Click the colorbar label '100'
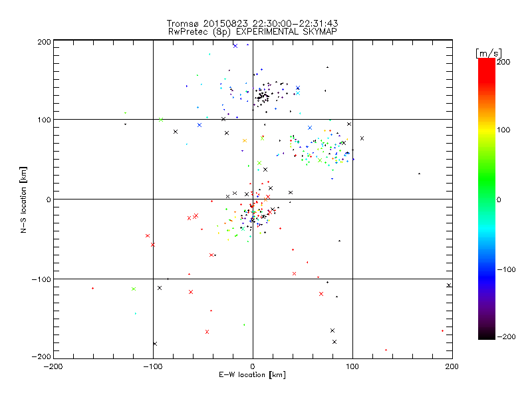Viewport: 532px width, 399px height. 503,130
